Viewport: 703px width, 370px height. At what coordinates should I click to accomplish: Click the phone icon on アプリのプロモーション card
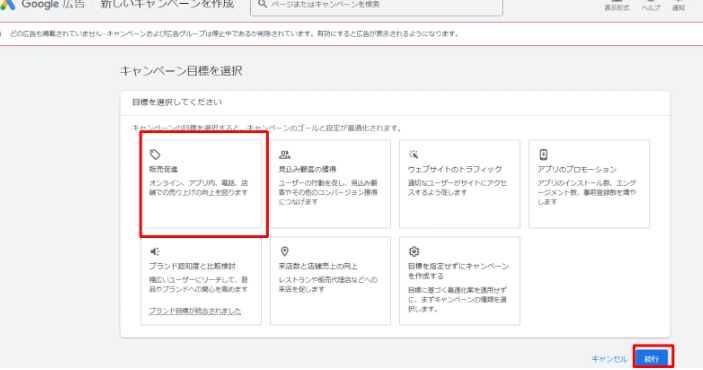[x=543, y=155]
